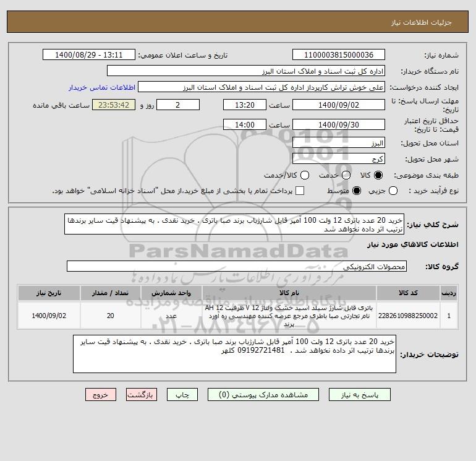Select the کالا radio button
Image resolution: width=476 pixels, height=461 pixels.
[378, 175]
